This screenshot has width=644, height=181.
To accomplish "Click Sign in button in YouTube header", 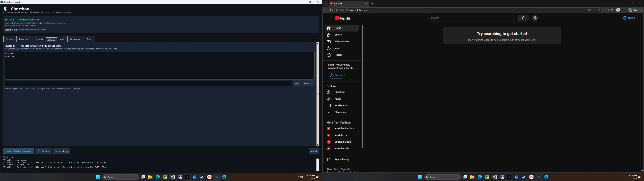I will click(630, 18).
